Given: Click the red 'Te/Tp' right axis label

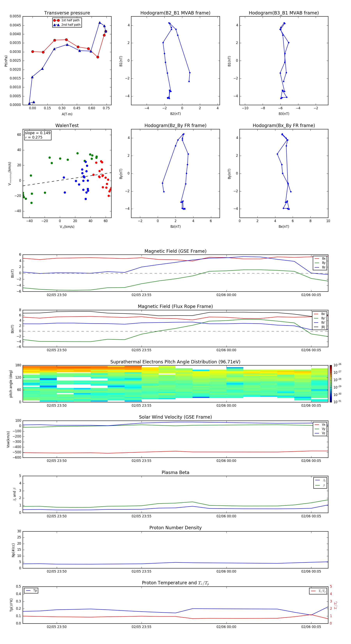Looking at the screenshot, I should 336,605.
